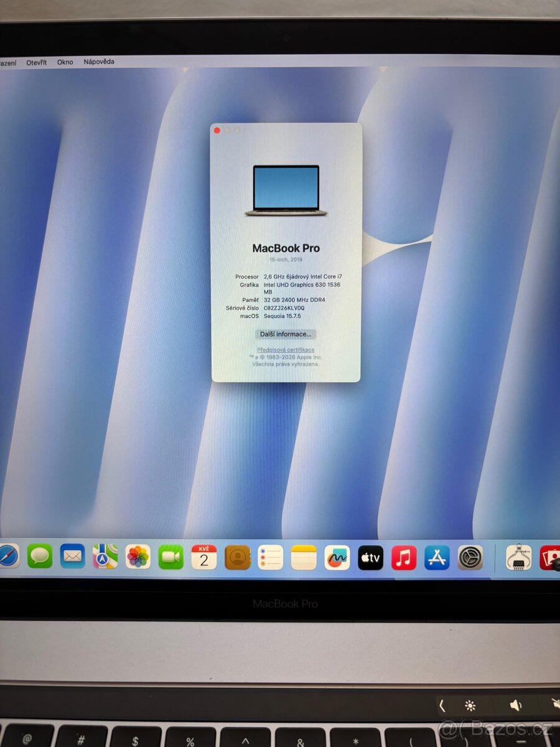
Task: Click the Další informace… button
Action: coord(286,334)
